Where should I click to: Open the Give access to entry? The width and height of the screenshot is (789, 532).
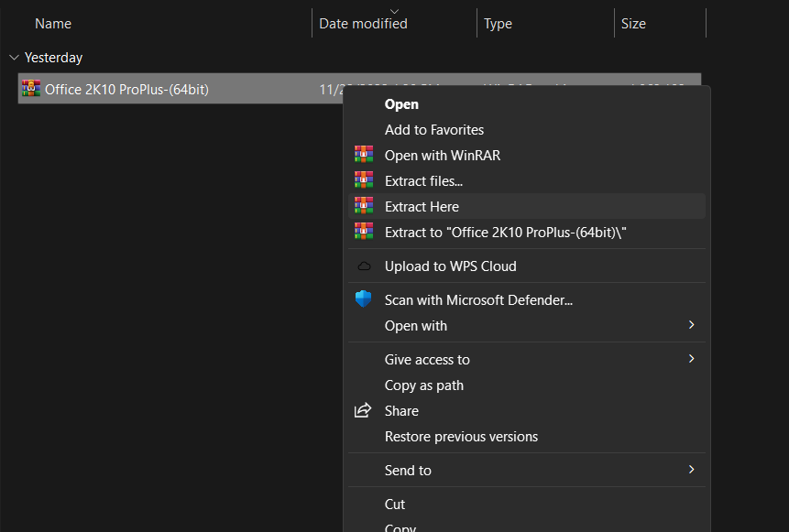(527, 359)
